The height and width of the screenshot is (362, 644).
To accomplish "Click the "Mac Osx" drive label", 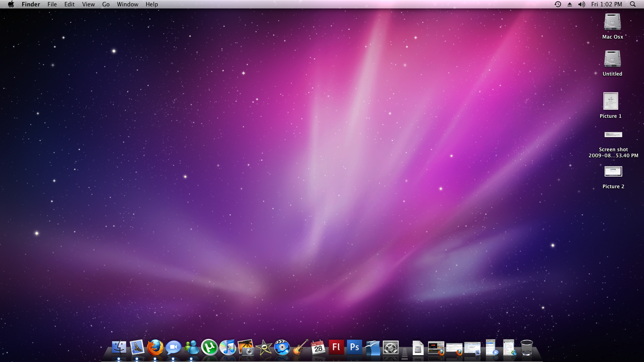I will (613, 37).
